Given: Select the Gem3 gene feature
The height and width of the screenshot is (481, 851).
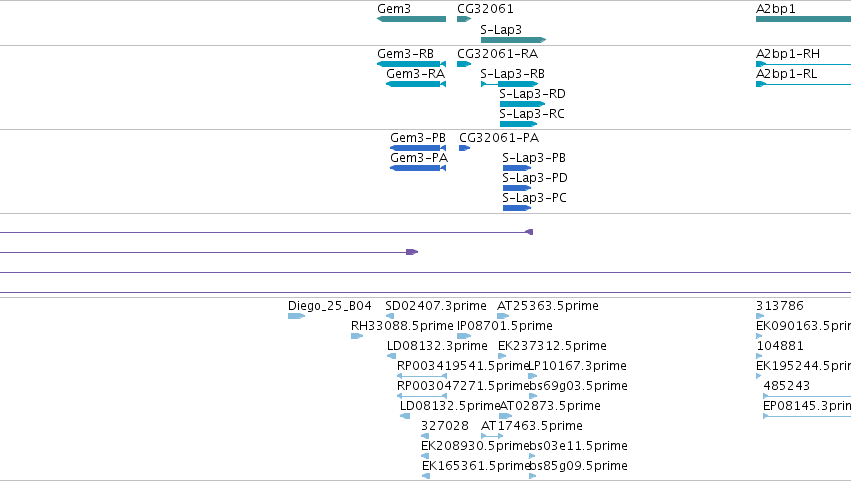Looking at the screenshot, I should [411, 19].
